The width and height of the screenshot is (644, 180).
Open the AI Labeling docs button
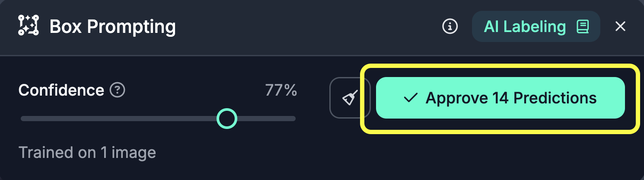pyautogui.click(x=536, y=27)
